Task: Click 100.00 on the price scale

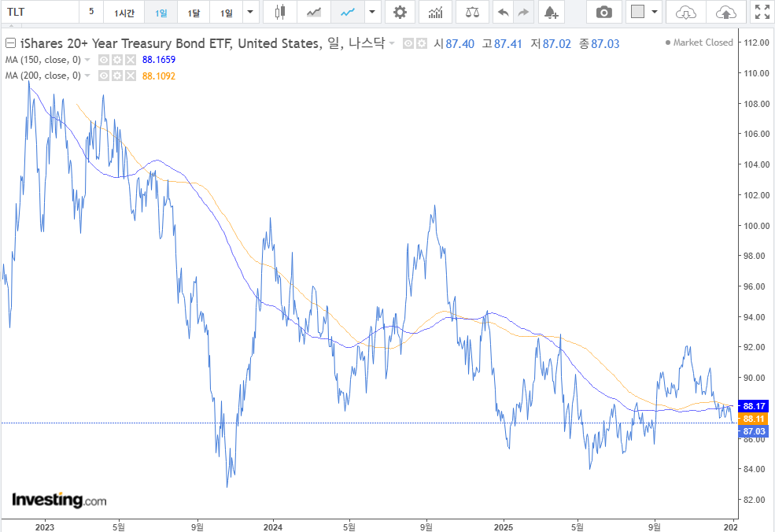Action: point(757,225)
